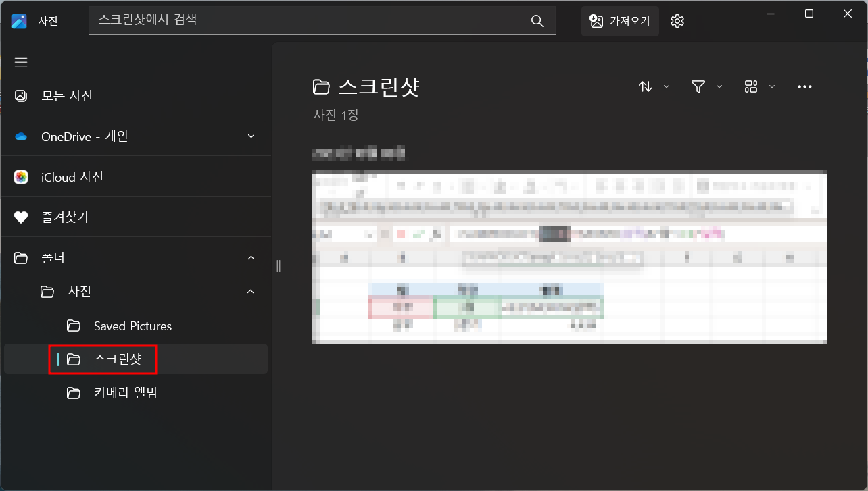Click the 즐겨찾기 heart icon
The image size is (868, 491).
tap(21, 217)
